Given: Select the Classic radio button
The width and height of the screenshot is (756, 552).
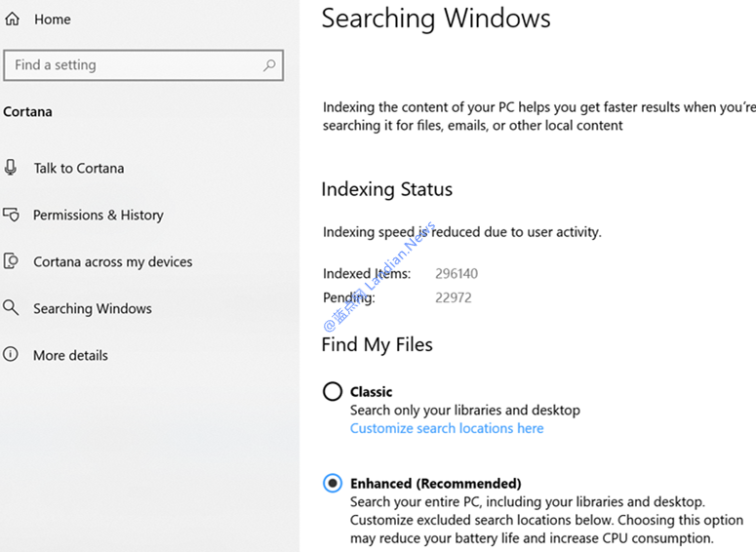Looking at the screenshot, I should pos(333,391).
